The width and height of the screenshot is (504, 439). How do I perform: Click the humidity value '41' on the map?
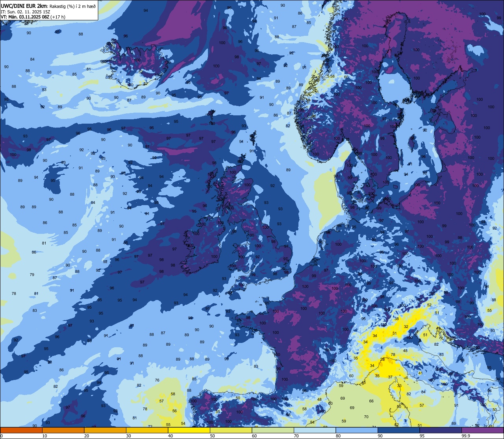pos(421,373)
